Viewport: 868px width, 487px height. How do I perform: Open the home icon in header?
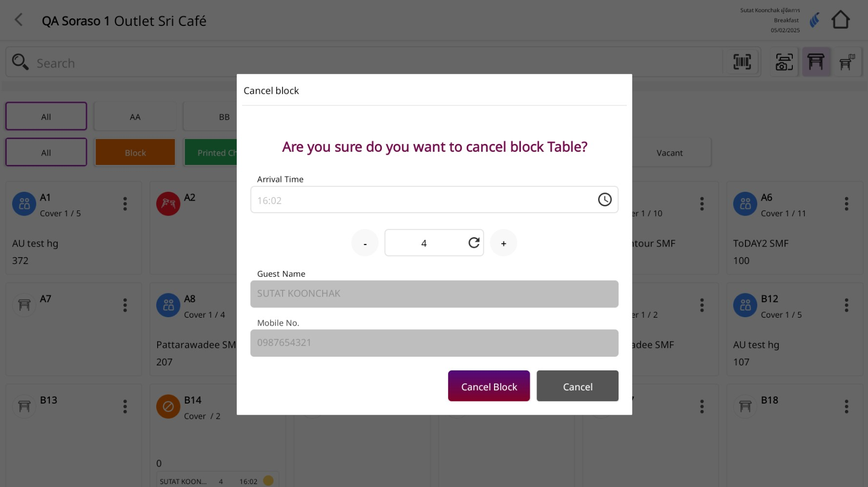[840, 20]
